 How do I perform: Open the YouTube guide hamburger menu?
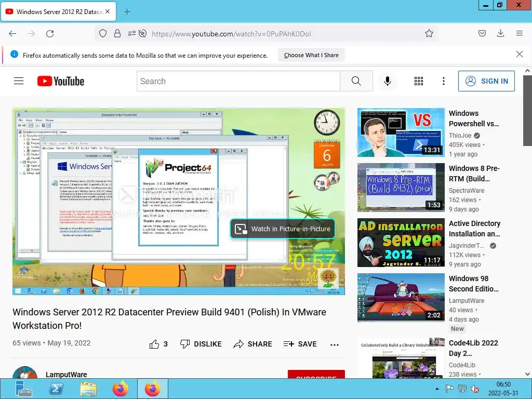click(x=19, y=81)
